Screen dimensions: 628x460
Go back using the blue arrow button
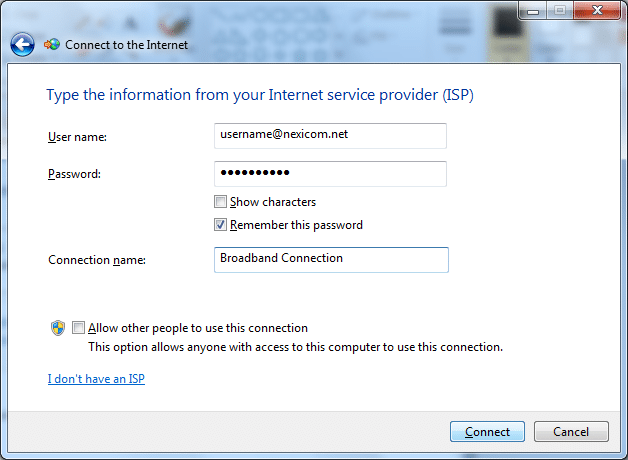[x=22, y=44]
